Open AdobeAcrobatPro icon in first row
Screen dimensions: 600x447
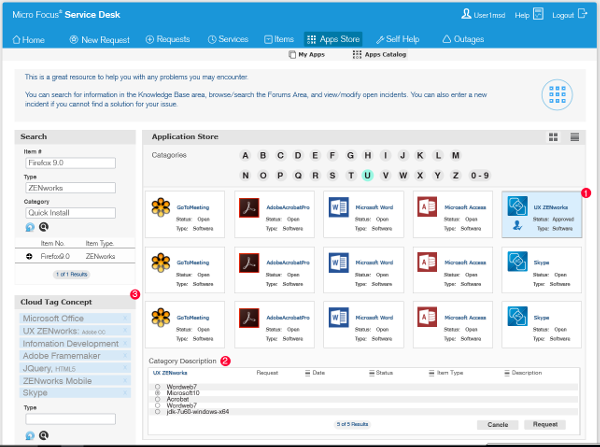(249, 207)
